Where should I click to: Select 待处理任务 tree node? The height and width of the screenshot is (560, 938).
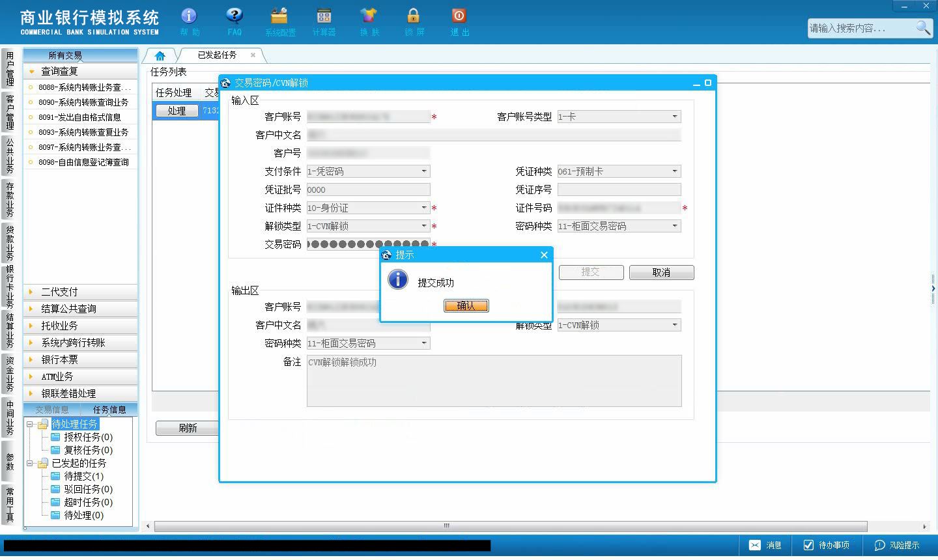point(75,424)
